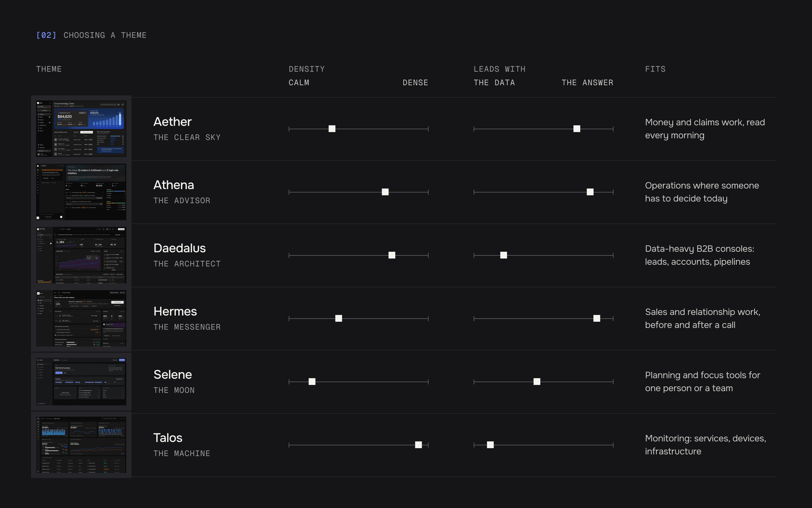
Task: Select the Hermes theme name
Action: point(175,311)
